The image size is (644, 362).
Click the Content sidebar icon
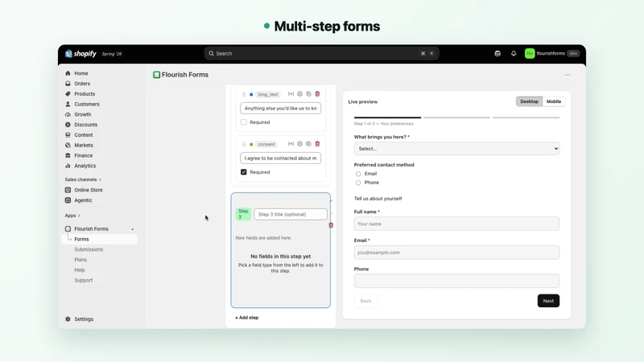(68, 134)
